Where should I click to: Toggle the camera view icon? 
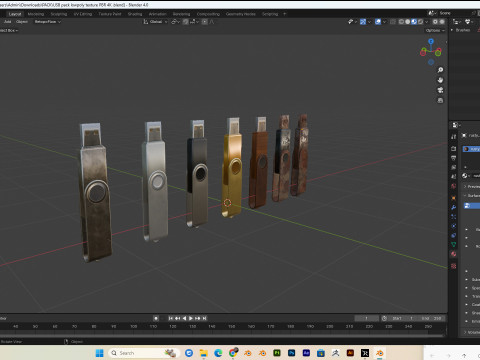(x=440, y=90)
